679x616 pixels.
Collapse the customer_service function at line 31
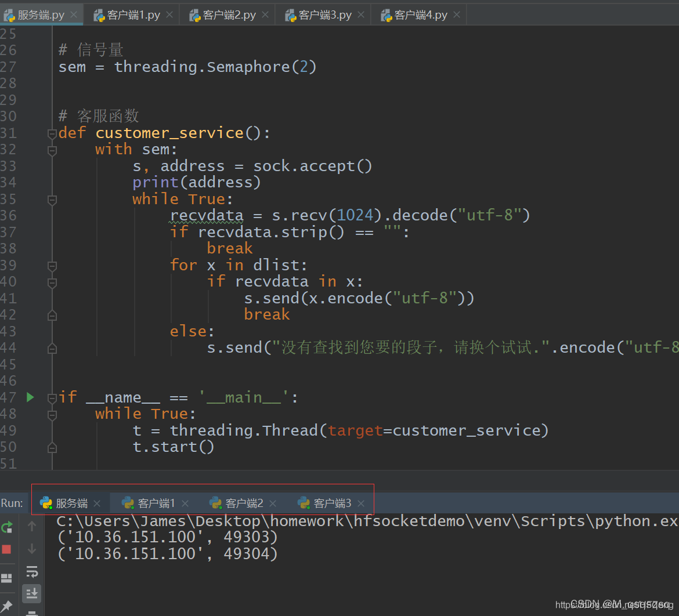coord(52,133)
